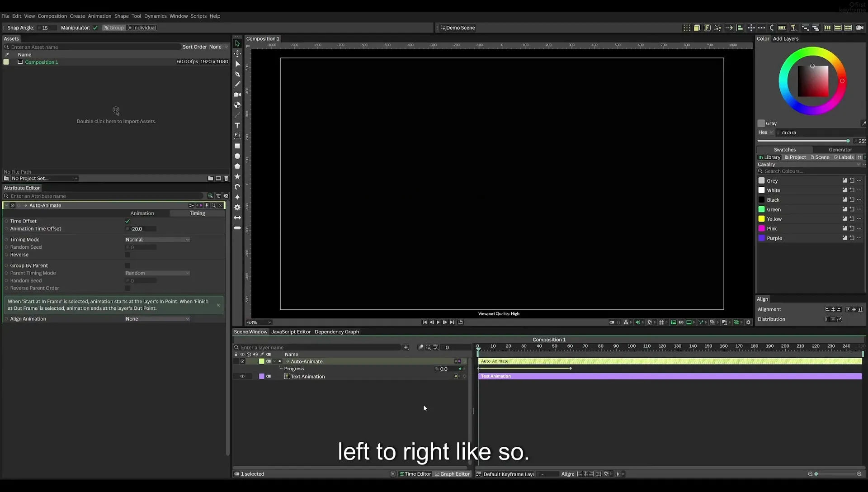The height and width of the screenshot is (492, 868).
Task: Click the Add Layers tab
Action: [x=785, y=38]
